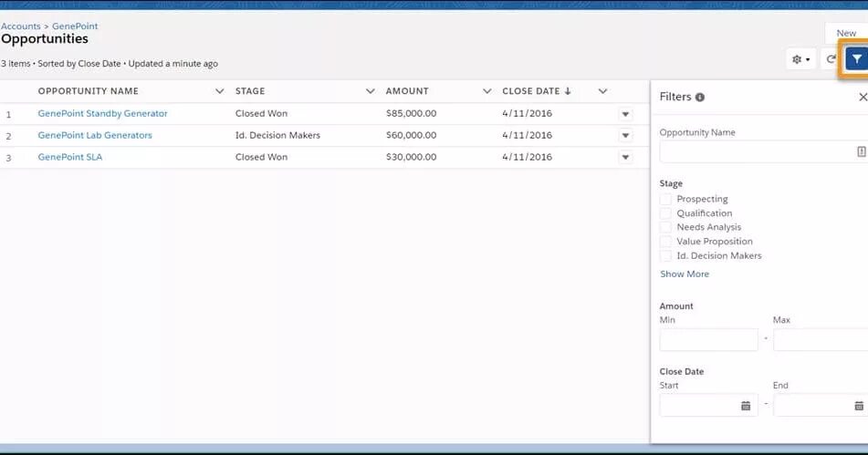
Task: Close the Filters panel
Action: coord(863,98)
